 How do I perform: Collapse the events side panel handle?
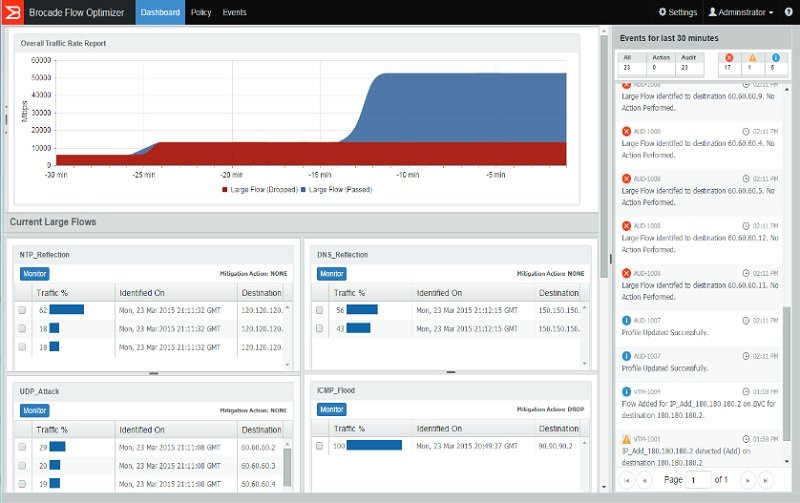(x=611, y=259)
